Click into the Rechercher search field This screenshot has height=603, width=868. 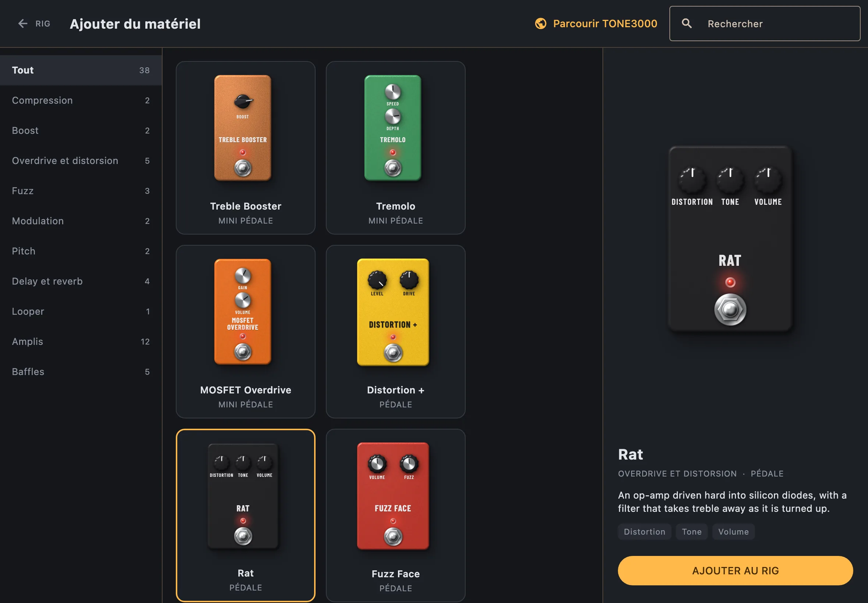764,24
